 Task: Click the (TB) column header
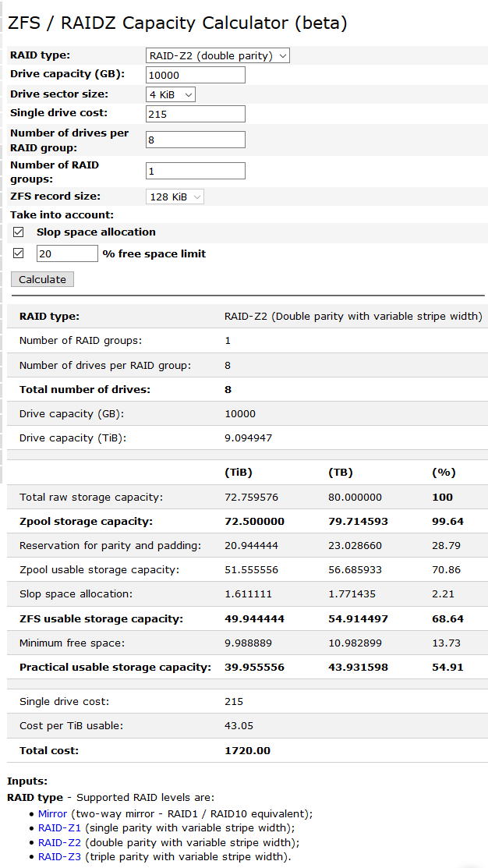[340, 473]
